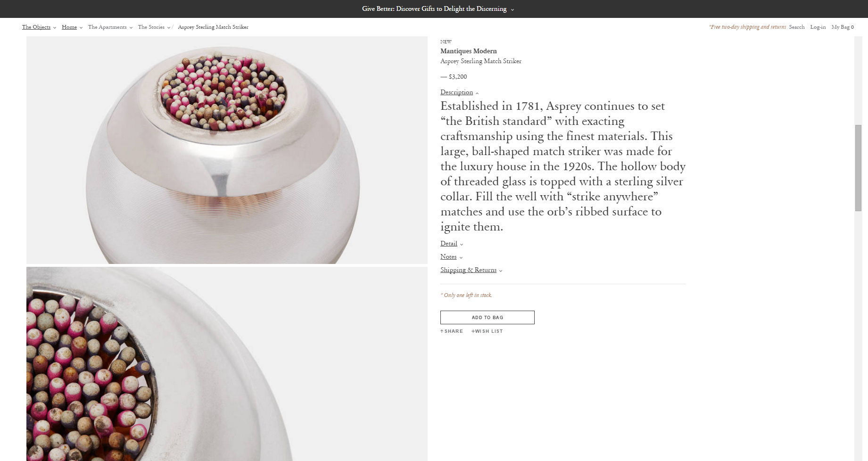This screenshot has width=868, height=461.
Task: Click the Log-in link
Action: click(x=818, y=27)
